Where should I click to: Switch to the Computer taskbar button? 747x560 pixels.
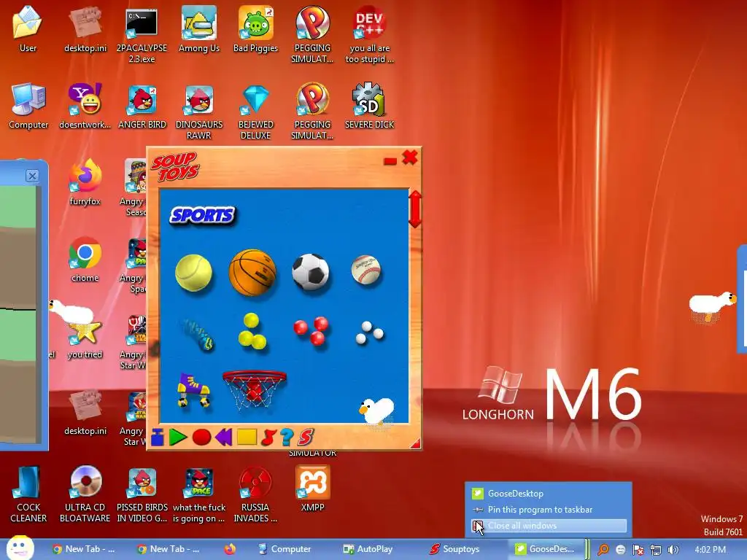click(x=285, y=549)
